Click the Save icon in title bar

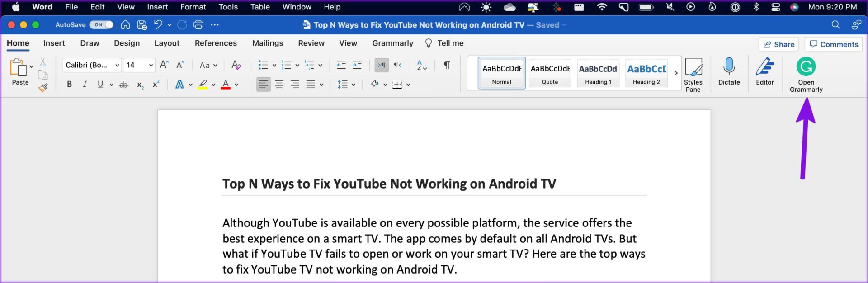pyautogui.click(x=142, y=25)
